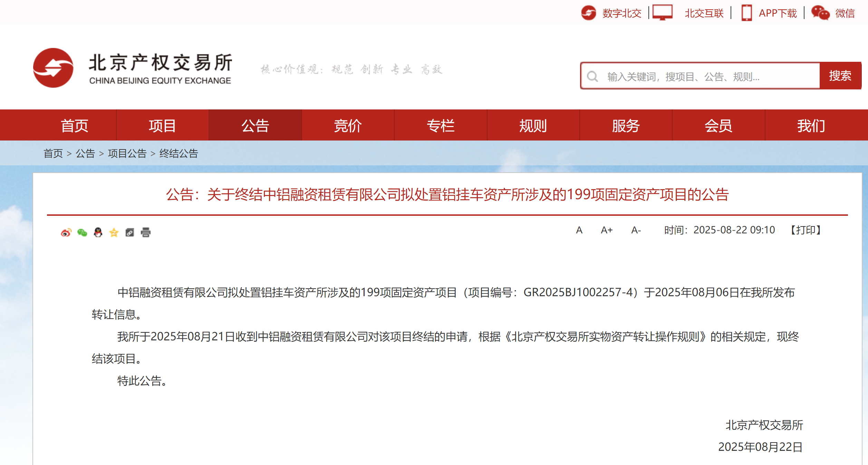Viewport: 868px width, 465px height.
Task: Open the 微信 link in top bar
Action: click(x=845, y=13)
